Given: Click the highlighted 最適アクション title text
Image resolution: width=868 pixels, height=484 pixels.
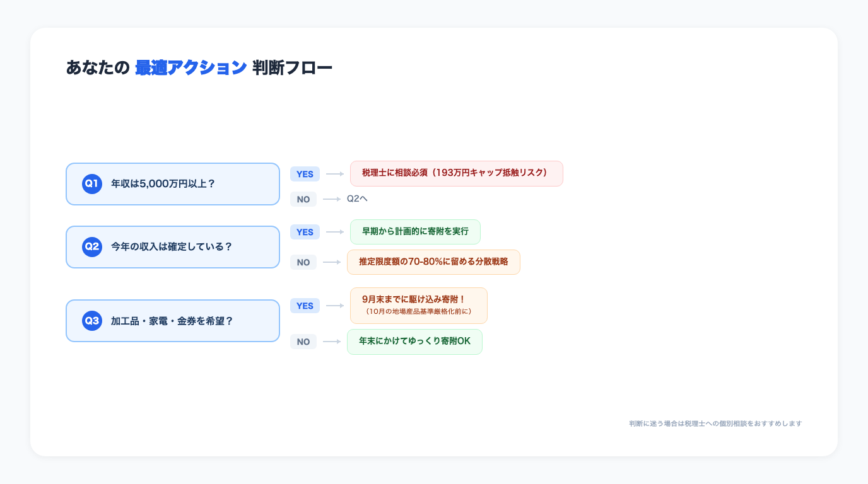Looking at the screenshot, I should [x=189, y=67].
